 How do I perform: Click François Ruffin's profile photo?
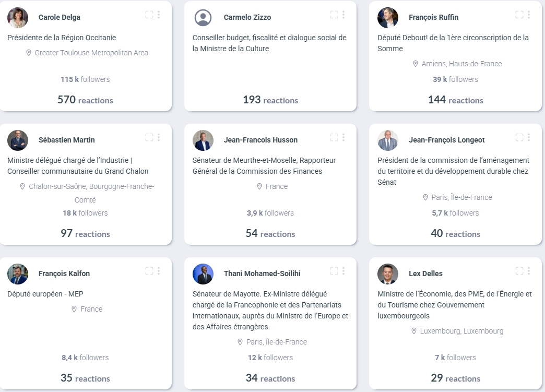388,18
